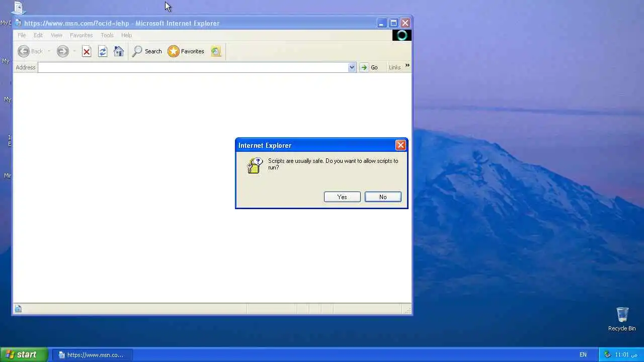Open the File menu
Viewport: 644px width, 362px height.
22,35
